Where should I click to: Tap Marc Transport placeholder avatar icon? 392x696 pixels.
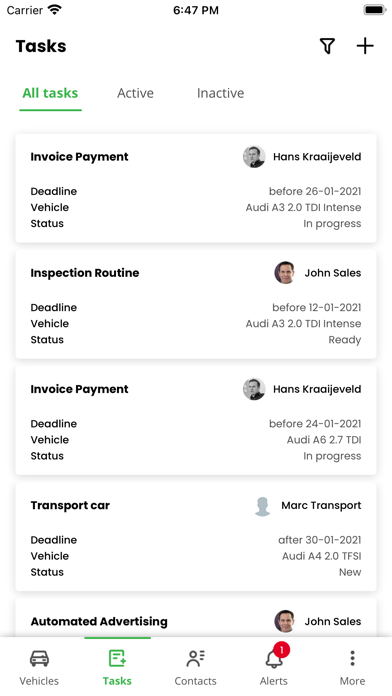[x=262, y=506]
